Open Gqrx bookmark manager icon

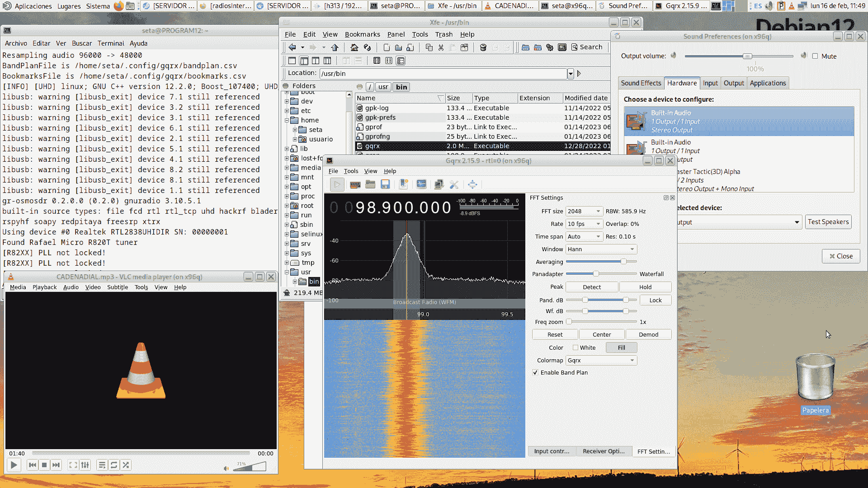point(404,184)
